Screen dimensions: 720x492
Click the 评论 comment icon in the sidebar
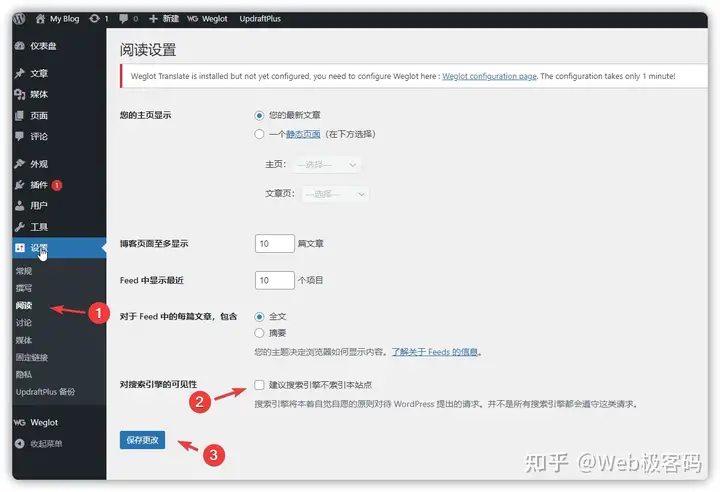[19, 136]
